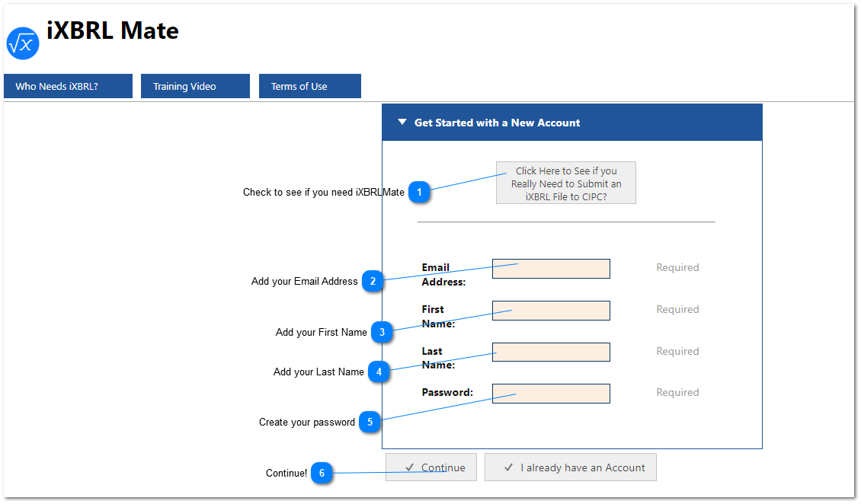Focus the Email Address input field
This screenshot has height=504, width=861.
pos(552,269)
